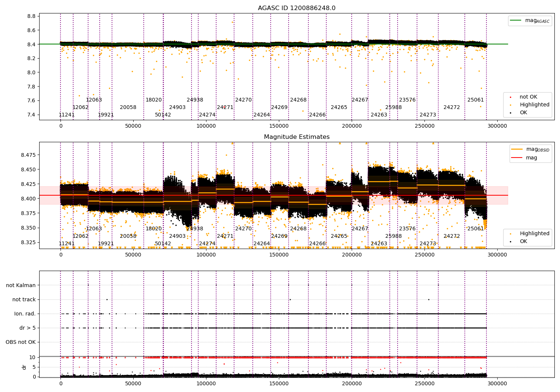Click the 7.8 tick on top plot
Image resolution: width=560 pixels, height=392 pixels.
[31, 87]
